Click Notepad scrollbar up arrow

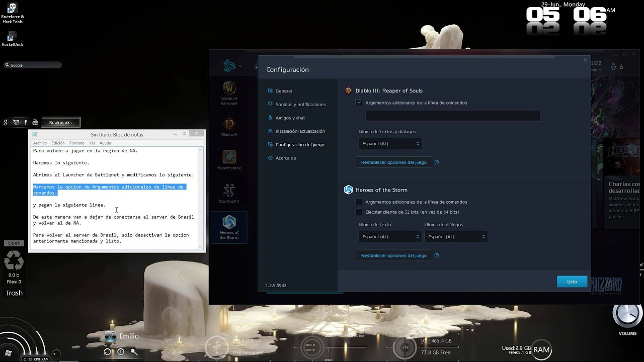pyautogui.click(x=201, y=150)
